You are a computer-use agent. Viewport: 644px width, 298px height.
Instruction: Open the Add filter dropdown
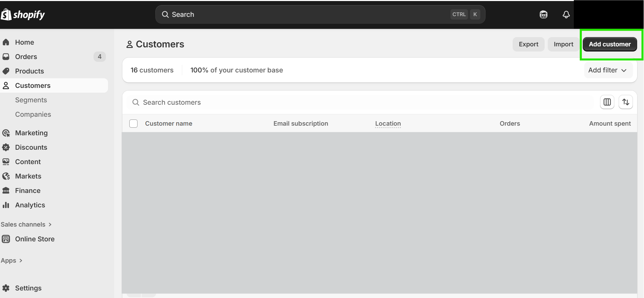608,70
